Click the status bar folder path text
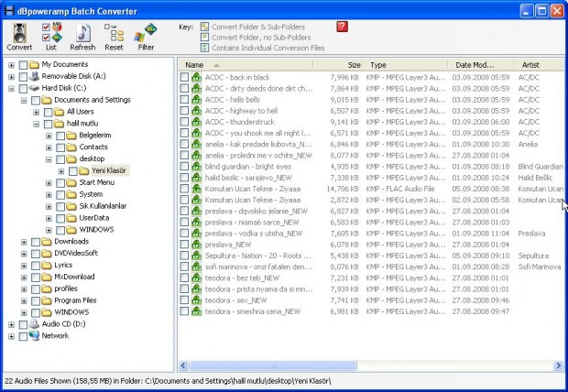This screenshot has width=568, height=392. pos(237,381)
